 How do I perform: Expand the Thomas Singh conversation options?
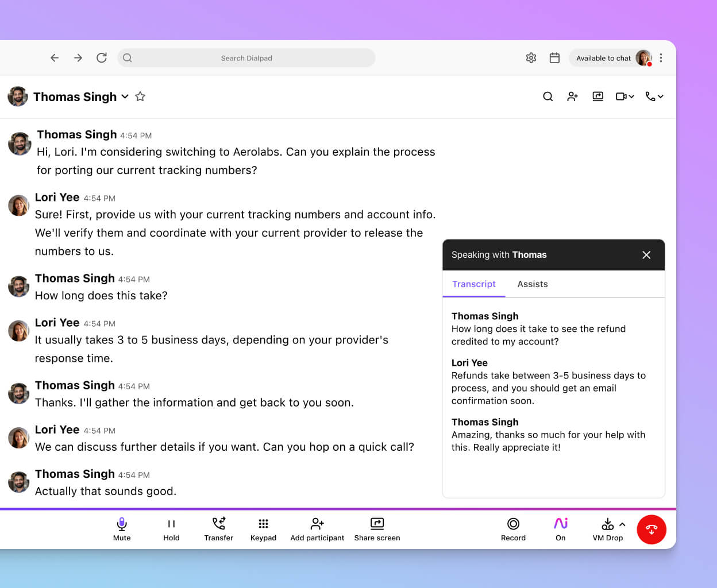coord(124,97)
